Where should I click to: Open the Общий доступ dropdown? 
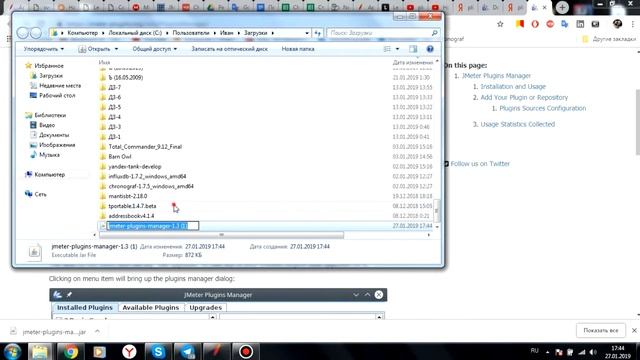coord(155,49)
